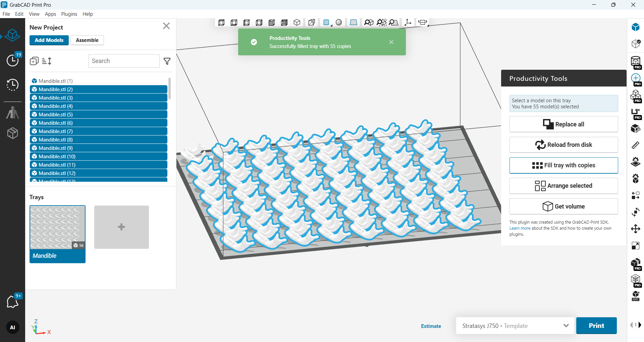Open the model list filter funnel
The height and width of the screenshot is (342, 644).
tap(167, 61)
